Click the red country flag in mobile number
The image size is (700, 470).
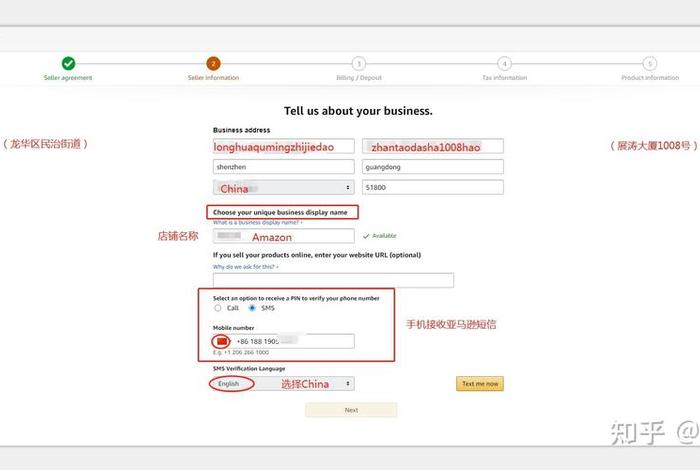pyautogui.click(x=221, y=341)
